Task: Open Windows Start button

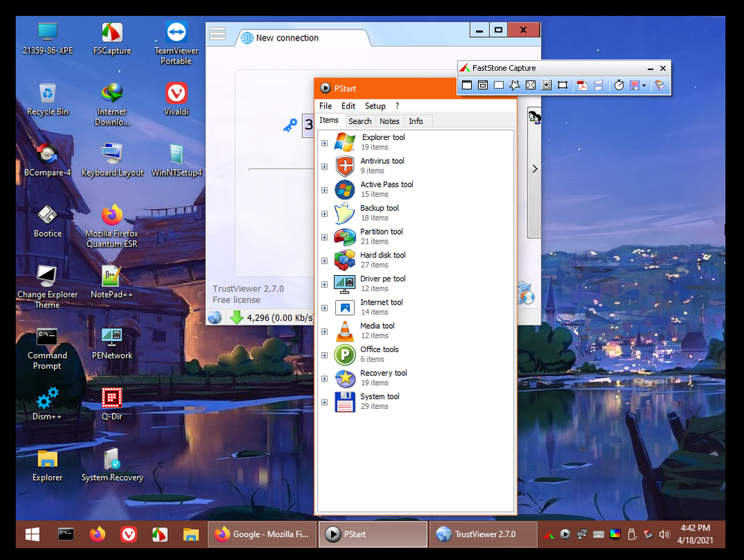Action: (x=32, y=534)
